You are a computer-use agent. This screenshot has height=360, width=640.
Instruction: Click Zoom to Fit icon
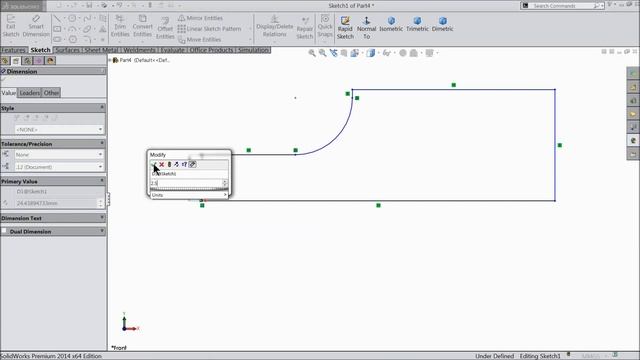click(x=312, y=53)
